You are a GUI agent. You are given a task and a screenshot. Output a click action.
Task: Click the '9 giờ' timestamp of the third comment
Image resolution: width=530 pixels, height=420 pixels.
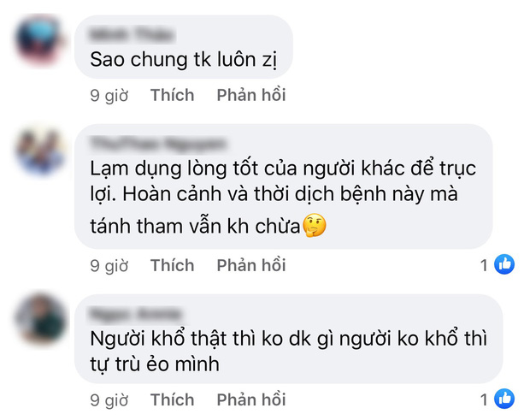(x=109, y=399)
